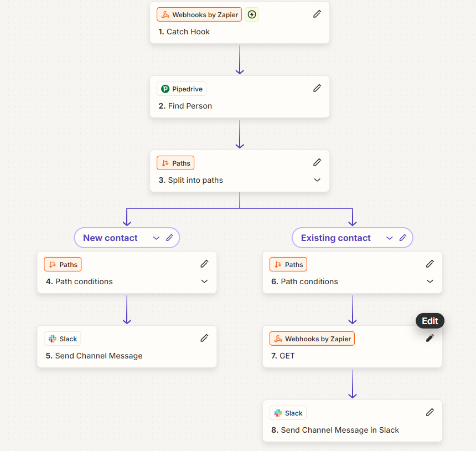Click the Paths icon on Split into paths
The image size is (476, 451).
(x=164, y=163)
